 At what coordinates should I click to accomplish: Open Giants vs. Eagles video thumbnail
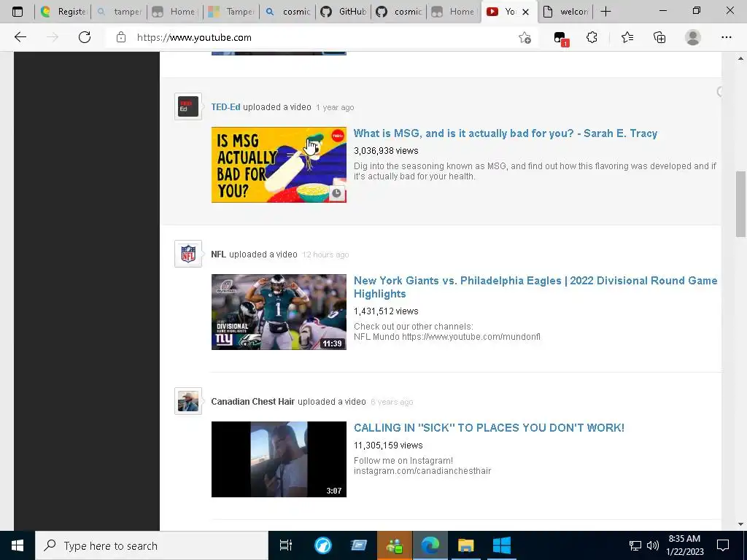click(279, 312)
